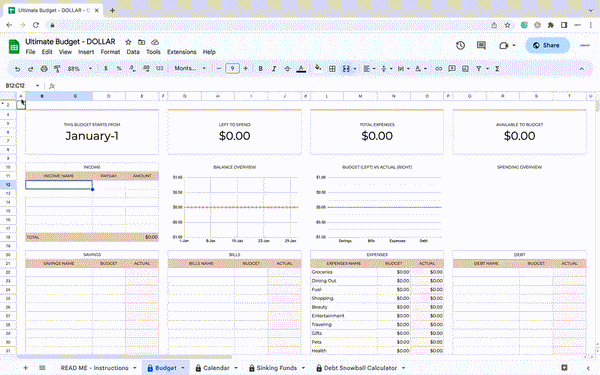Bookmark page with browser star icon

point(507,25)
